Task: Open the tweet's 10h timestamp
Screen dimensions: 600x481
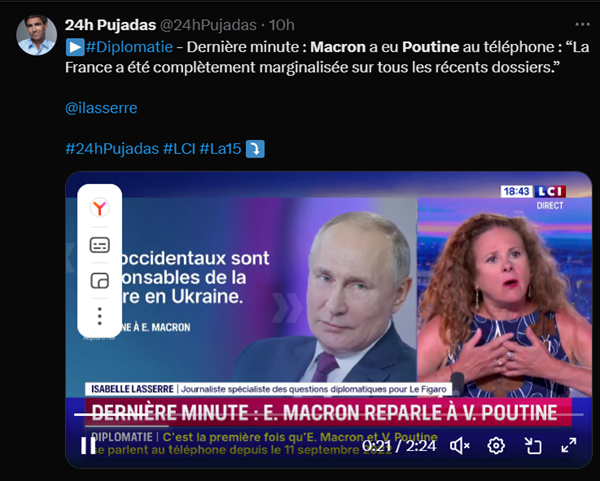Action: coord(282,25)
